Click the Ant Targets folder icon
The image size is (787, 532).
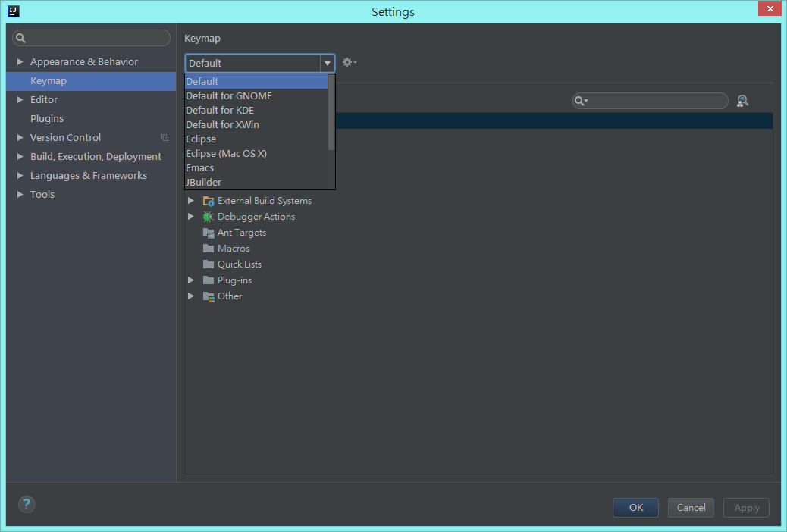click(x=209, y=233)
